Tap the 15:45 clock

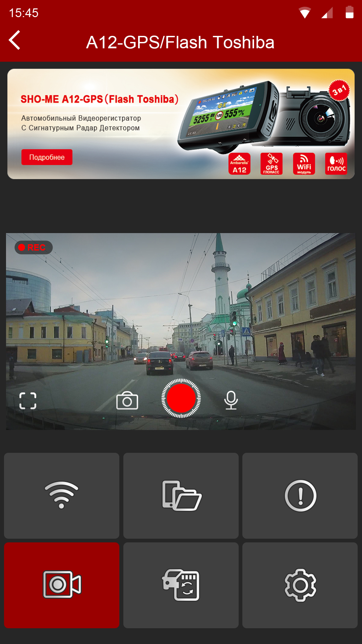(x=23, y=13)
